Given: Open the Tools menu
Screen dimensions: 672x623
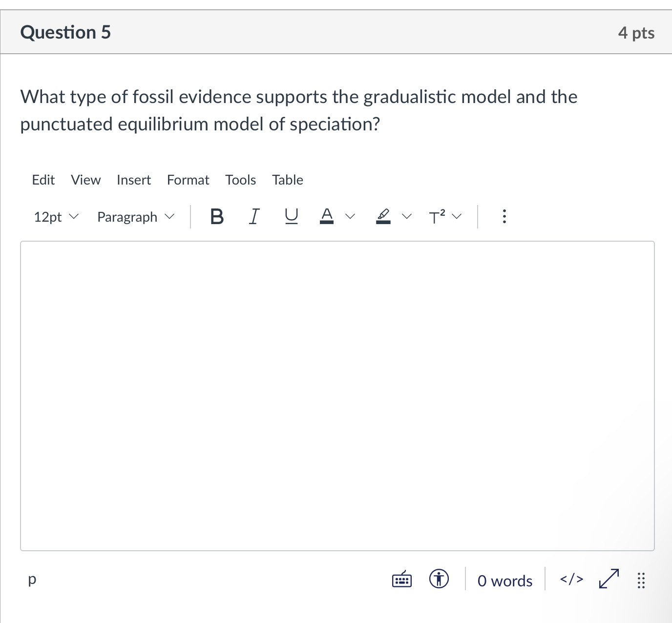Looking at the screenshot, I should [240, 180].
